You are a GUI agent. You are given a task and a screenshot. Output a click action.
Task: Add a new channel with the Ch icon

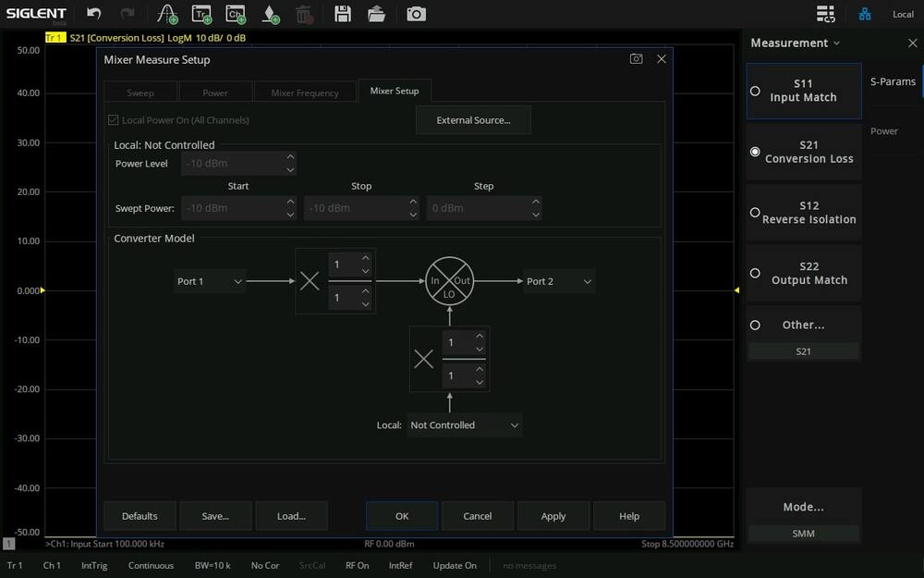click(x=236, y=14)
